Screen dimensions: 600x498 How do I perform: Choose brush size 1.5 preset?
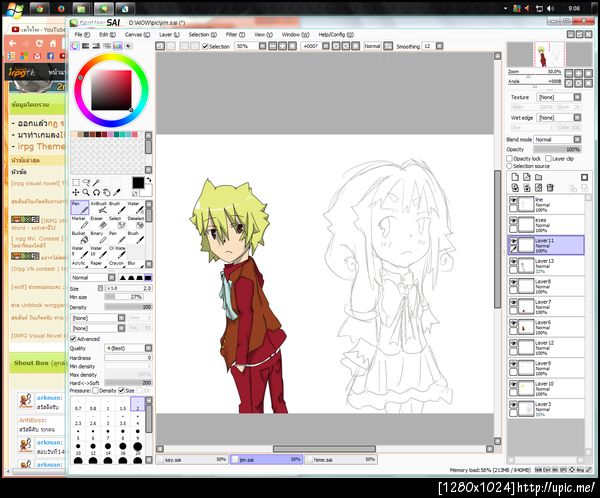click(122, 404)
